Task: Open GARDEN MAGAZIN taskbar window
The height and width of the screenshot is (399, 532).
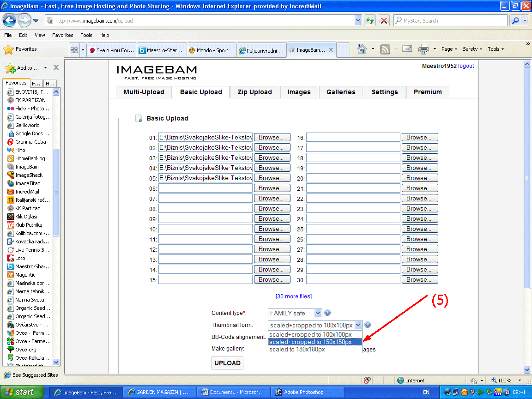Action: [x=160, y=392]
